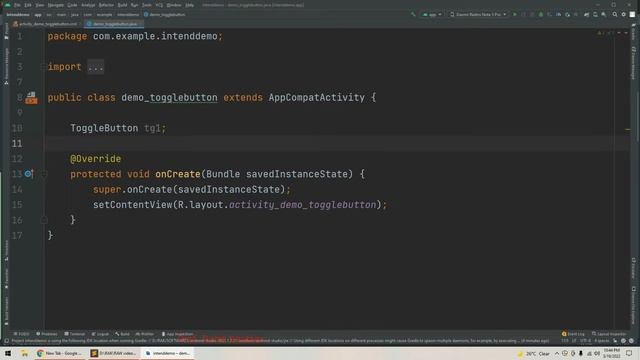Open the Layout Inspector tool window
Screen dimensions: 640x360
point(609,334)
